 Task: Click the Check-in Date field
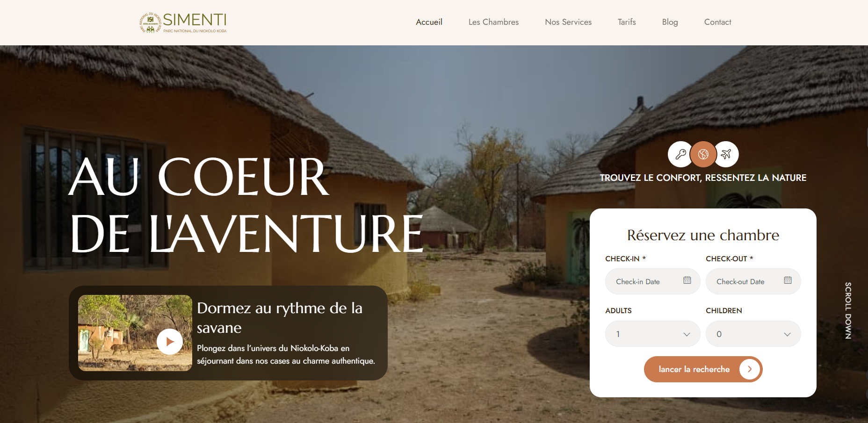pyautogui.click(x=652, y=281)
